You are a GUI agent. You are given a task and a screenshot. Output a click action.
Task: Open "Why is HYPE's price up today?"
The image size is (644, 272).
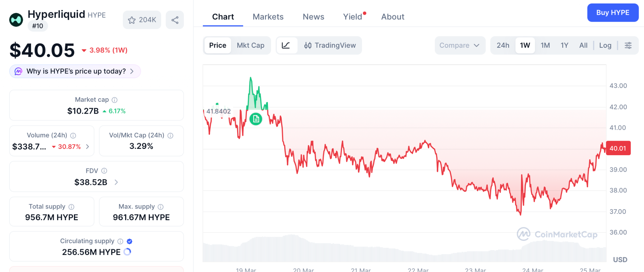[75, 71]
